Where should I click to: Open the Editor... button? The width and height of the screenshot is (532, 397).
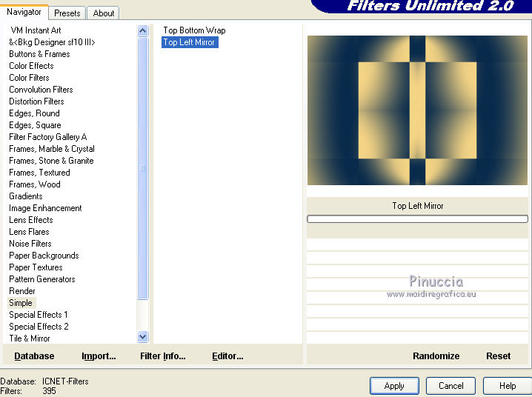tap(227, 356)
